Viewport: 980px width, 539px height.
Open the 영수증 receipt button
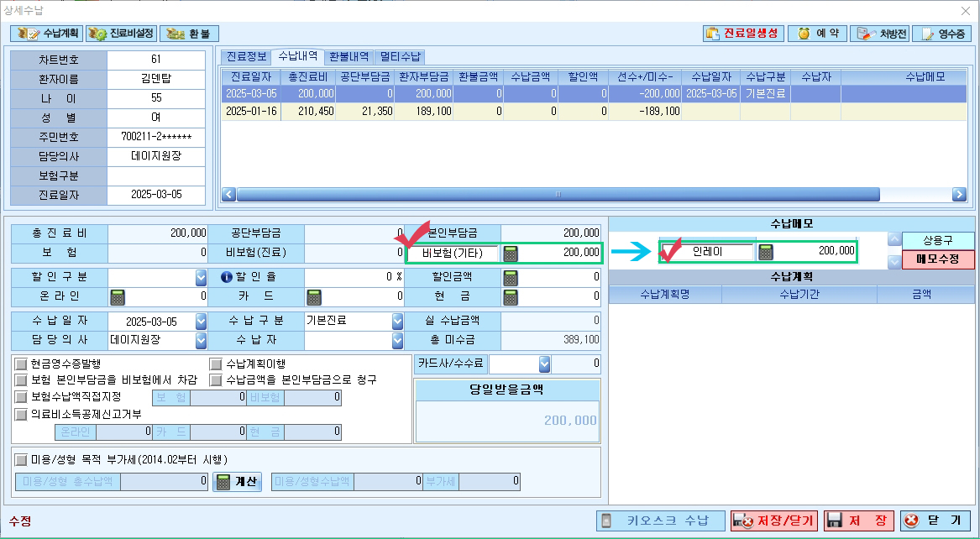pos(942,33)
